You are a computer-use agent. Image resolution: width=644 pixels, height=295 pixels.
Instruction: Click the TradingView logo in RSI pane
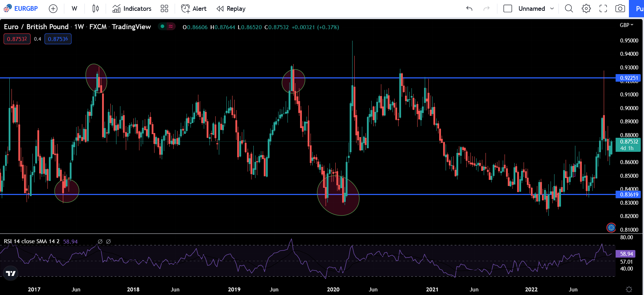(x=11, y=274)
